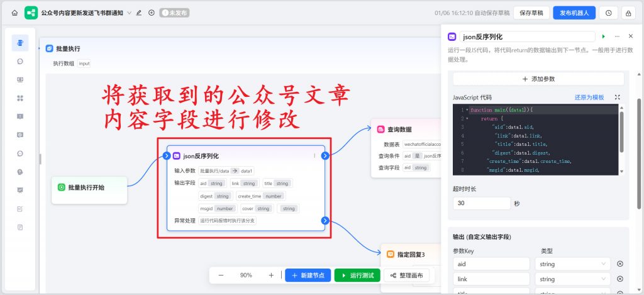Screen dimensions: 644x295
Task: Open the edit-note sidebar icon
Action: [x=20, y=209]
